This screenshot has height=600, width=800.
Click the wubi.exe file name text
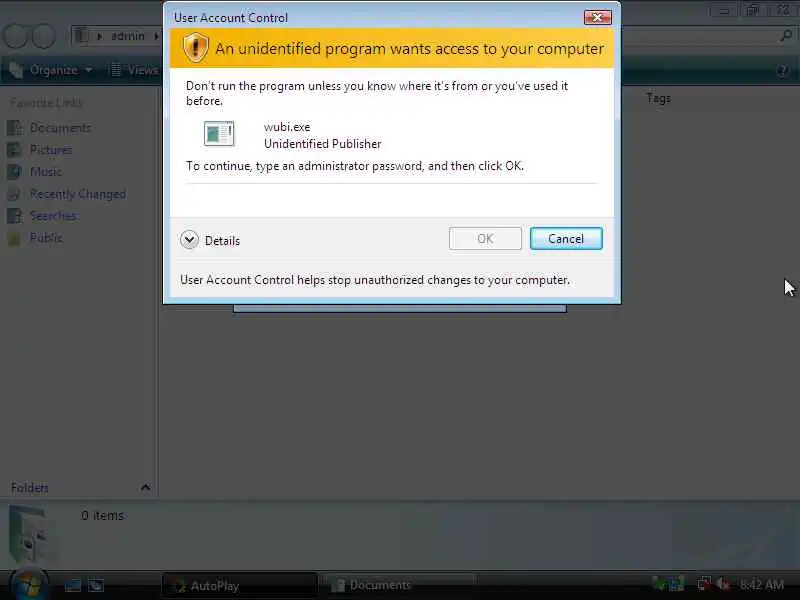click(x=287, y=127)
